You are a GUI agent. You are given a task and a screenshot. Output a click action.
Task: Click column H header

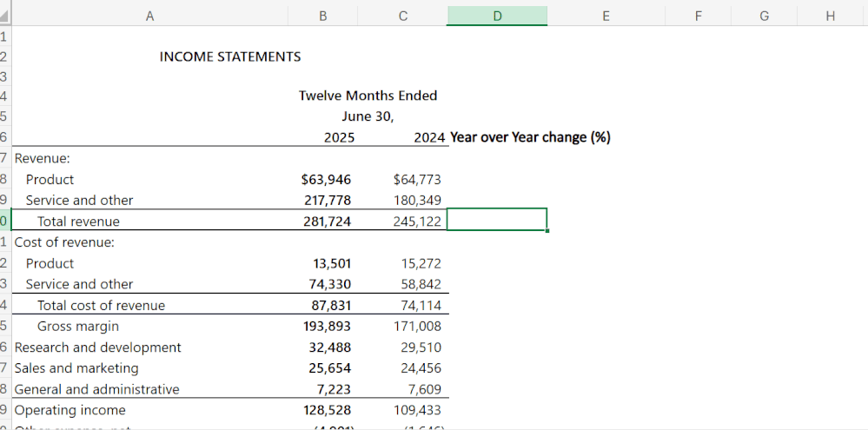(829, 16)
